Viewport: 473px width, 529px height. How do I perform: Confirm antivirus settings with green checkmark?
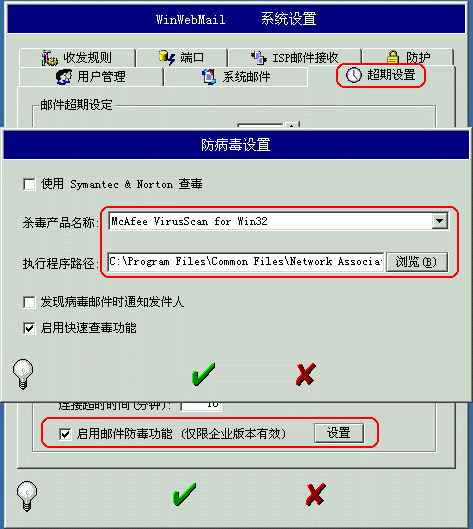tap(203, 374)
